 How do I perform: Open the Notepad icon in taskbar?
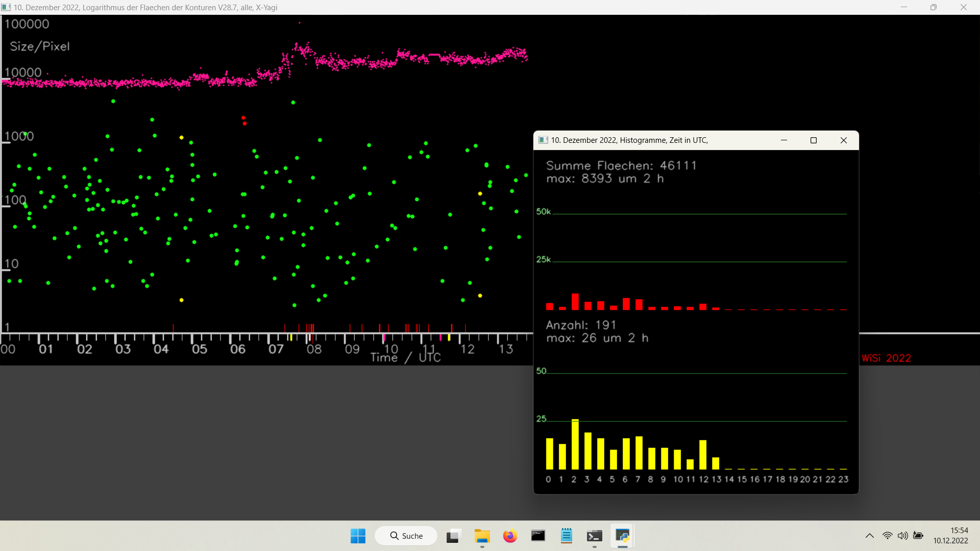(567, 536)
